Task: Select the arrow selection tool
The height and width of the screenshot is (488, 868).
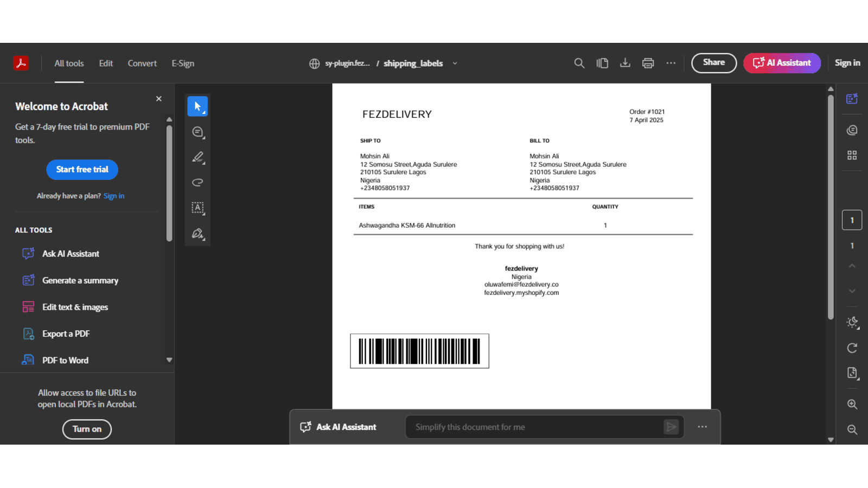Action: (197, 106)
